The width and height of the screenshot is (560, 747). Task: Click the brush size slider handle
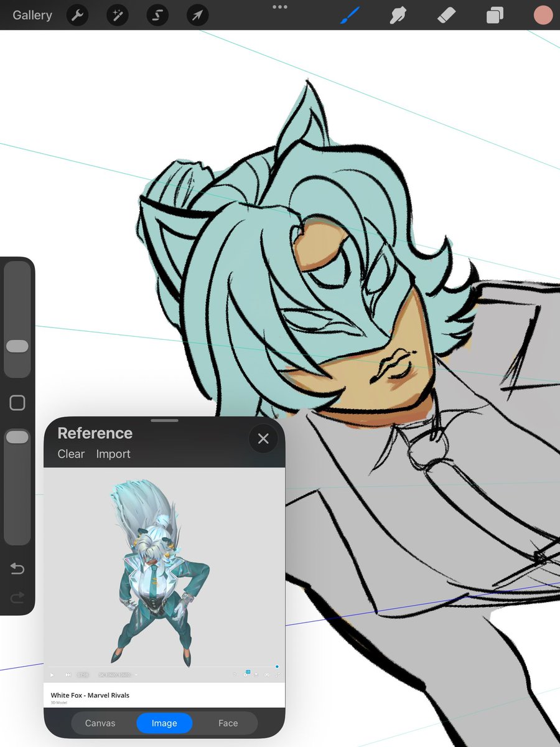pyautogui.click(x=17, y=346)
